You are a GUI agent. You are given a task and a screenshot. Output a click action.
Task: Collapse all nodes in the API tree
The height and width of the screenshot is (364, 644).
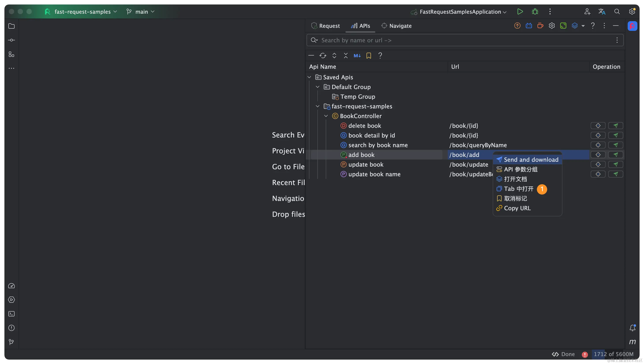point(346,56)
